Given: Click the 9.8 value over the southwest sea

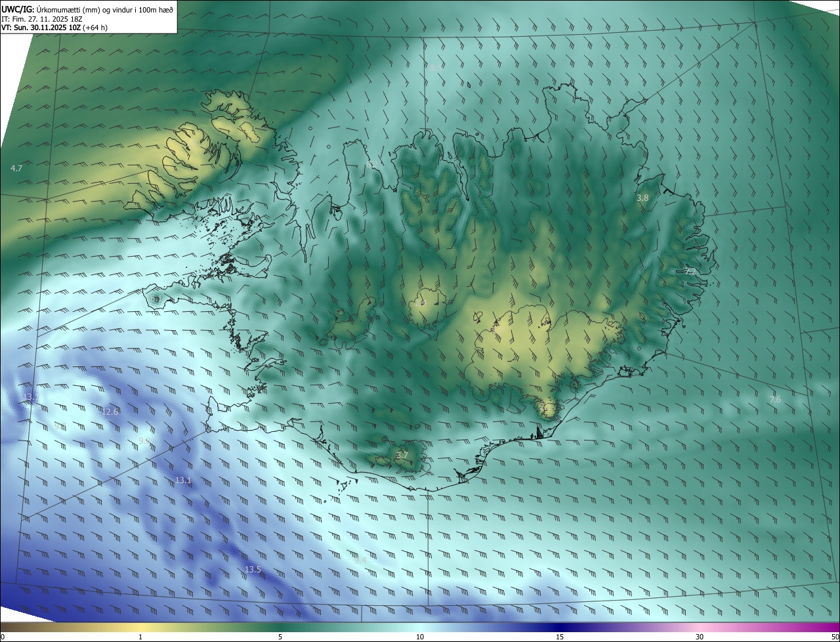Looking at the screenshot, I should [144, 441].
